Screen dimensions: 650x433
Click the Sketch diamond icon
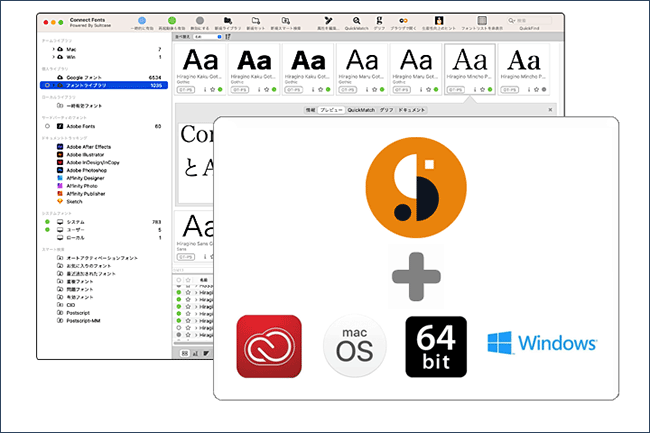(60, 201)
